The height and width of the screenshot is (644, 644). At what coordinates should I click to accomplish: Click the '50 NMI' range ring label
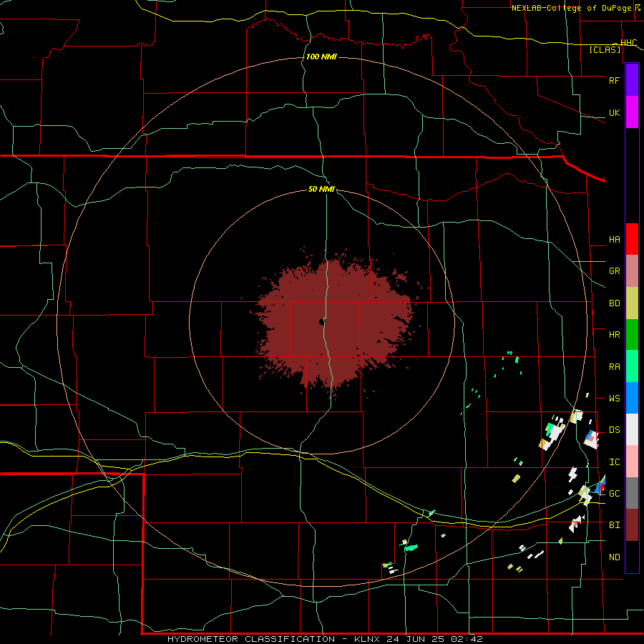[321, 190]
